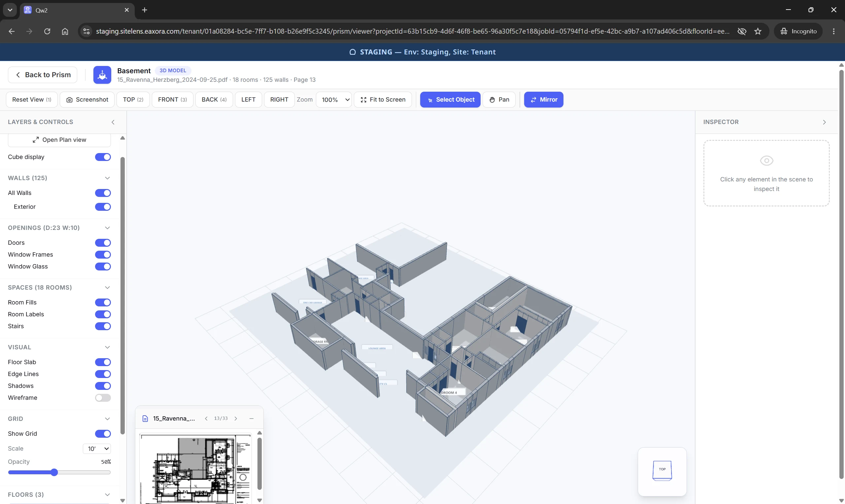Hide Room Labels toggle
Screen dimensions: 845x504
[x=103, y=314]
